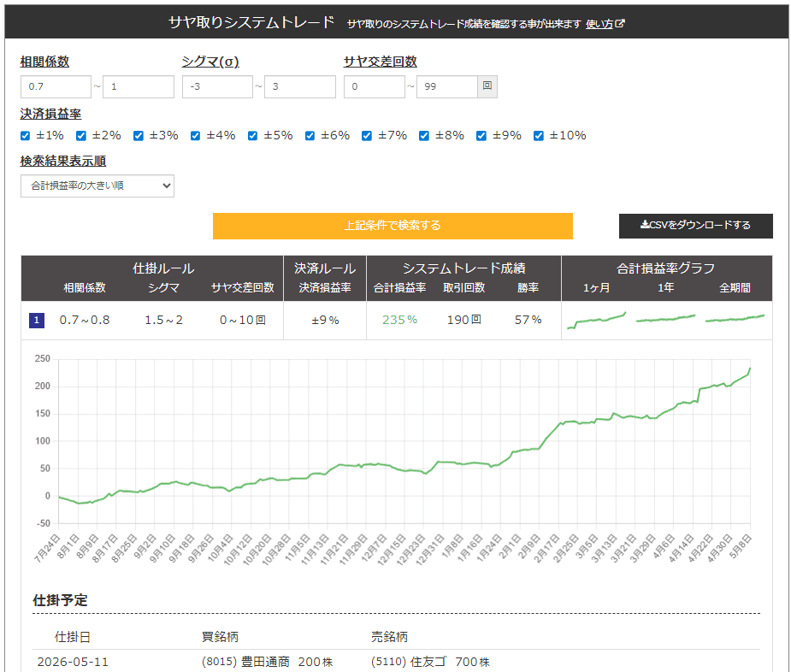Click the external-link icon beside 使い方
The width and height of the screenshot is (791, 672).
[621, 23]
